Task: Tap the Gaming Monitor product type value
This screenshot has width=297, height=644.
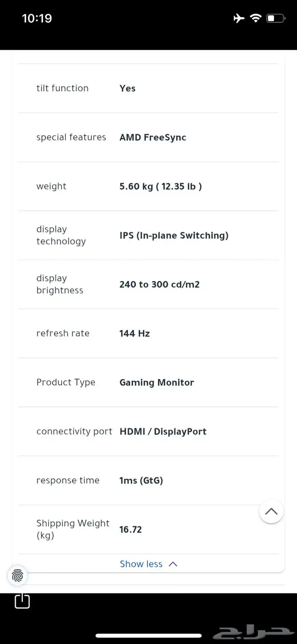Action: tap(157, 382)
